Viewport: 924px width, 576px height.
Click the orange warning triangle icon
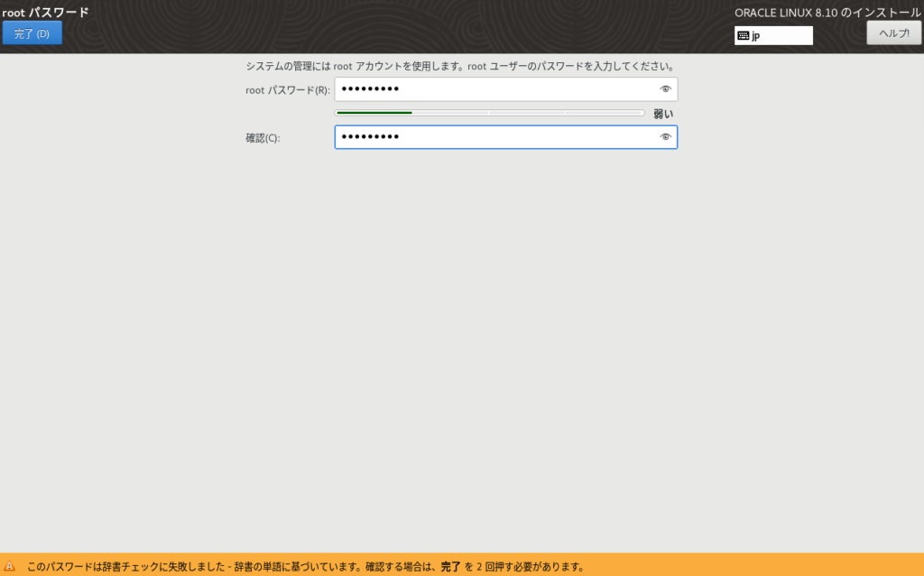click(10, 567)
